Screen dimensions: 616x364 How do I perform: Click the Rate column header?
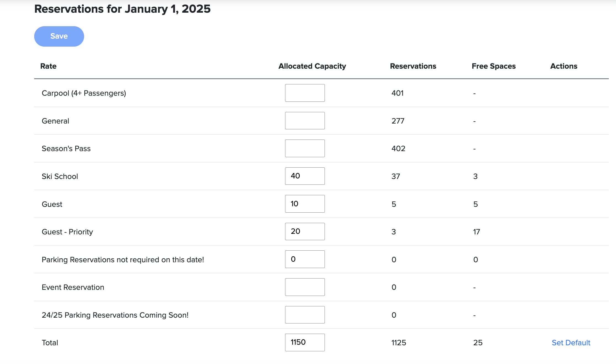(x=49, y=66)
